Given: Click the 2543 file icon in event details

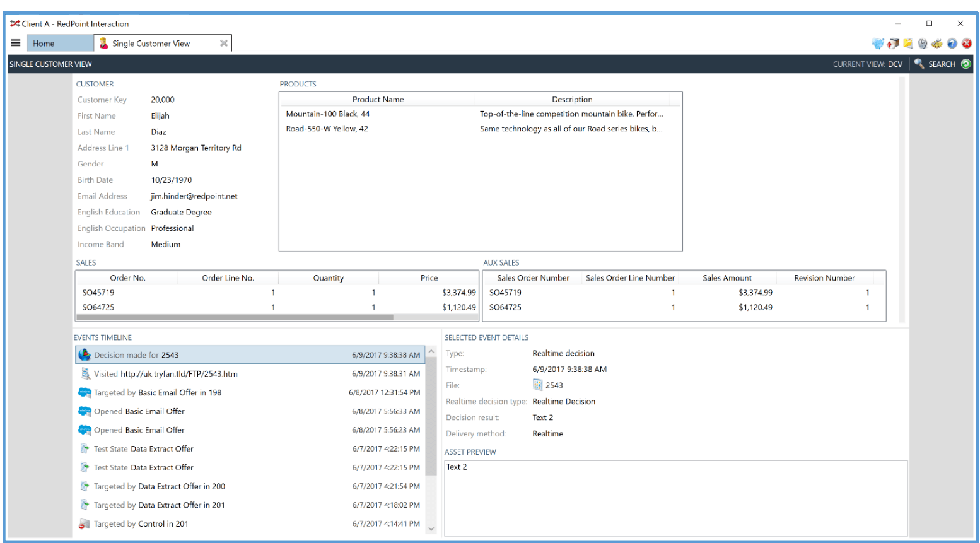Looking at the screenshot, I should tap(537, 385).
